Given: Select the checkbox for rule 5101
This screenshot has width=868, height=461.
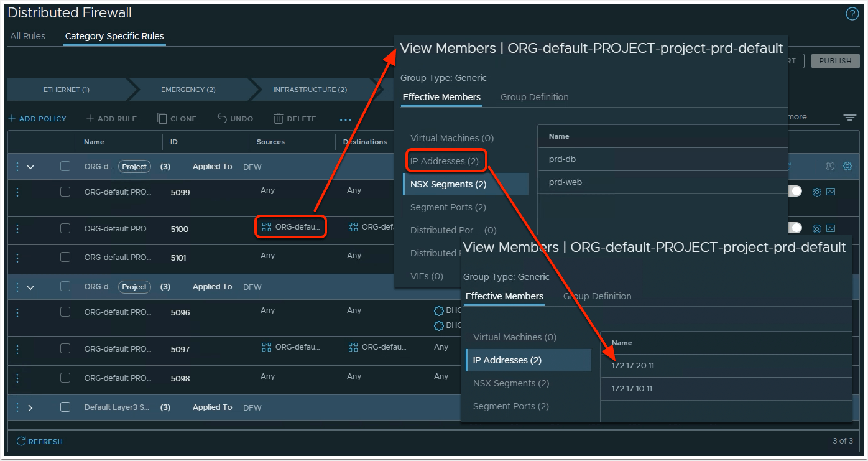Looking at the screenshot, I should (x=65, y=257).
